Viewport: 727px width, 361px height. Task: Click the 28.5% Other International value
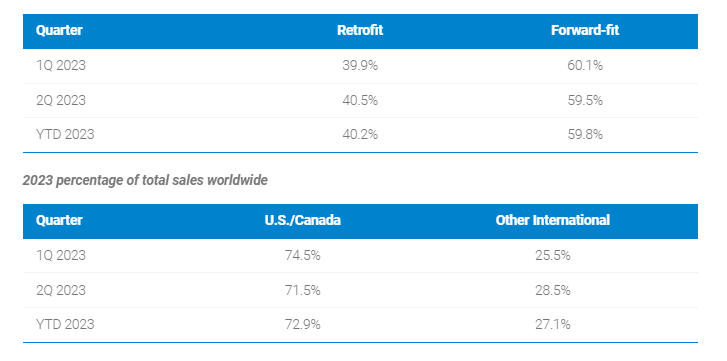pyautogui.click(x=552, y=291)
